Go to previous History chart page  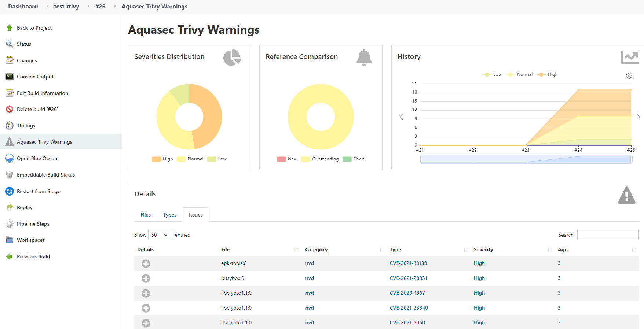(401, 117)
